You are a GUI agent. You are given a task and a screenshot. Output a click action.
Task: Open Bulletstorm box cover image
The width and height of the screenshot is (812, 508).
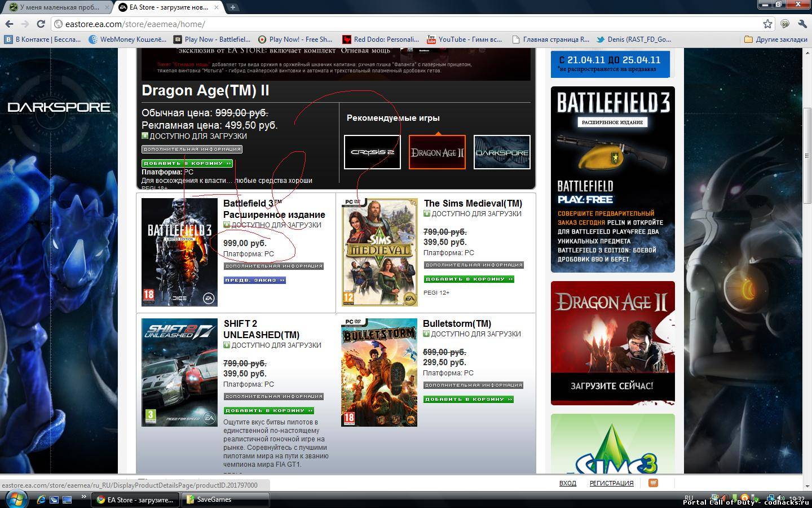pyautogui.click(x=379, y=373)
